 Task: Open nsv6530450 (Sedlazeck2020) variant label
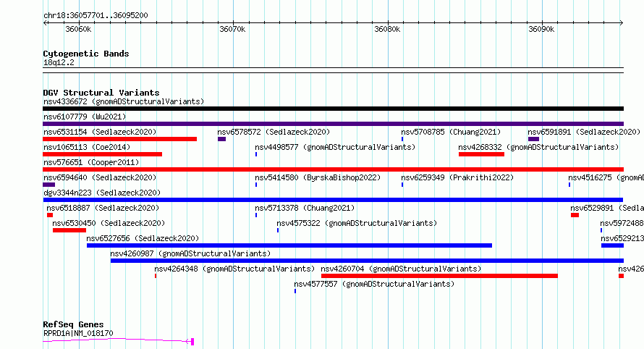click(109, 223)
